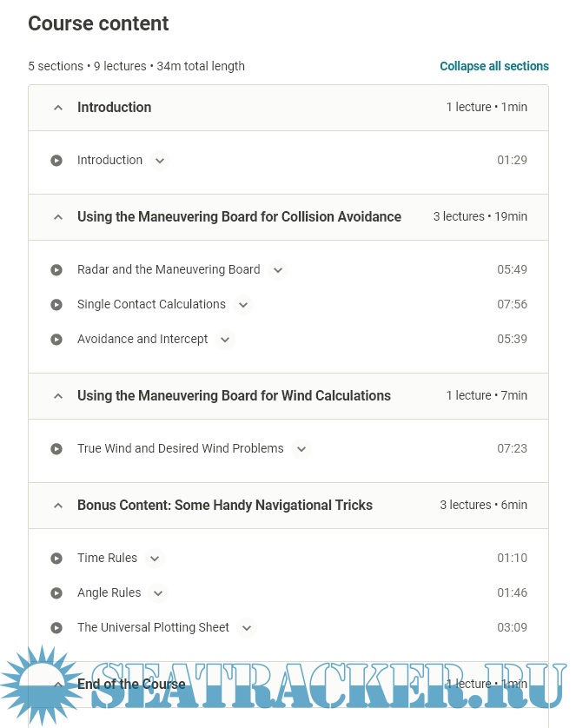Collapse the Collision Avoidance section

pyautogui.click(x=58, y=217)
